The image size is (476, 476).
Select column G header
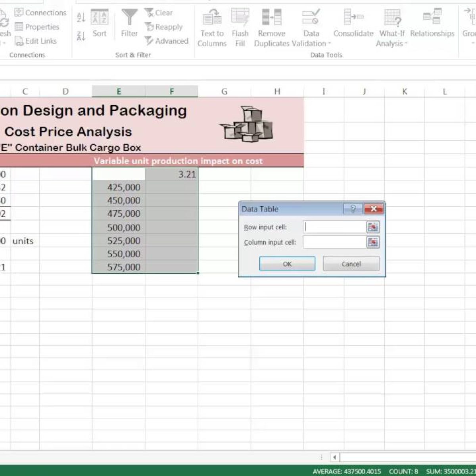tap(224, 92)
